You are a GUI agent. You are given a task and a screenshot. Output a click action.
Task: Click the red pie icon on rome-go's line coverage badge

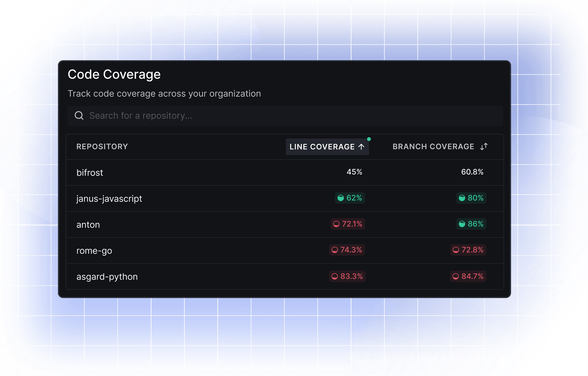tap(335, 250)
